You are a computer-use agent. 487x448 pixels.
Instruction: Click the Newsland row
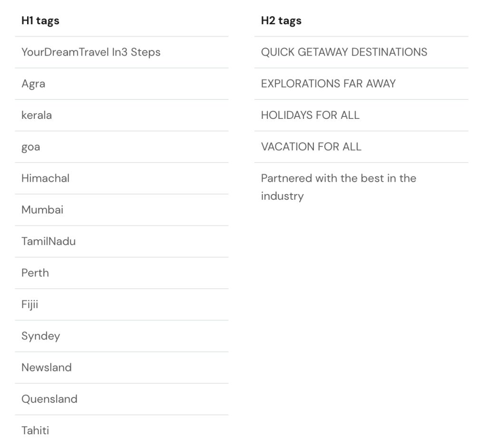pyautogui.click(x=122, y=368)
